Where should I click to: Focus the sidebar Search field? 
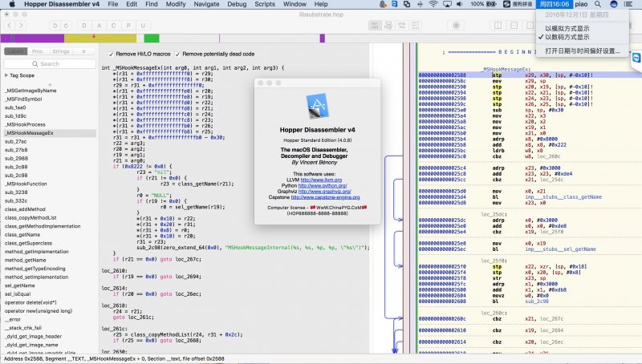click(x=50, y=64)
